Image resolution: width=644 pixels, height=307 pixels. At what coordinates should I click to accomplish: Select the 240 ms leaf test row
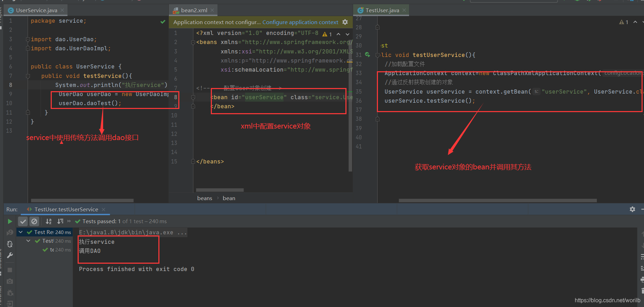point(57,250)
